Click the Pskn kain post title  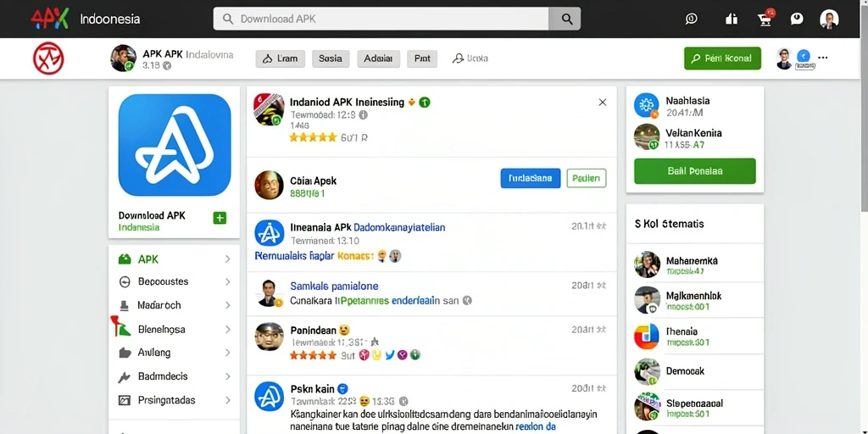[x=312, y=388]
